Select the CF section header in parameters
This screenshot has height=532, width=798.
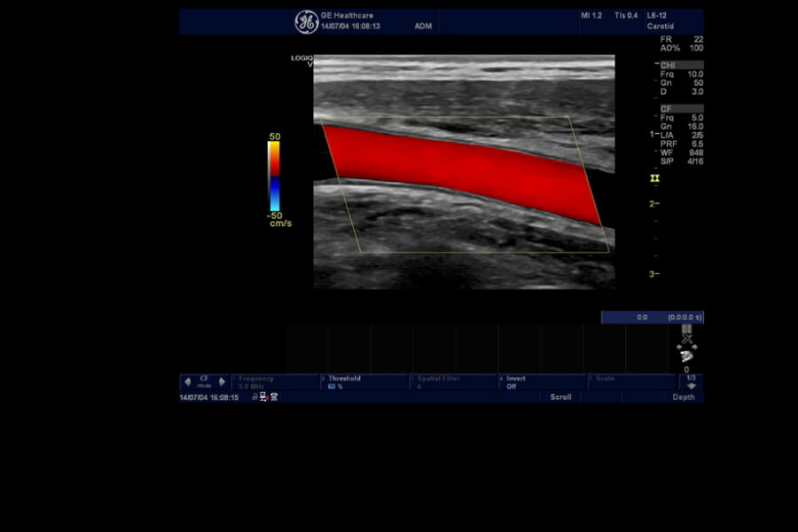click(x=681, y=108)
